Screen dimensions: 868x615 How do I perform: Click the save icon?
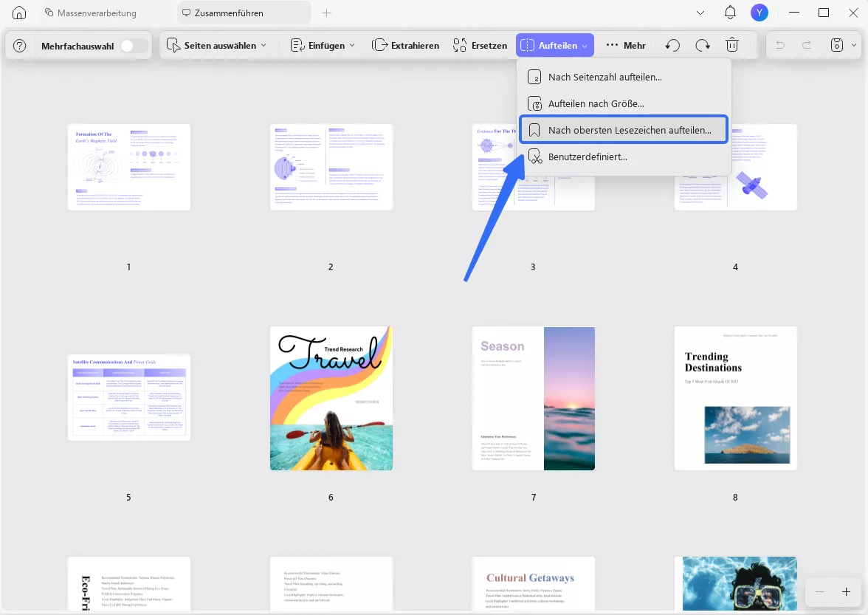(x=836, y=45)
